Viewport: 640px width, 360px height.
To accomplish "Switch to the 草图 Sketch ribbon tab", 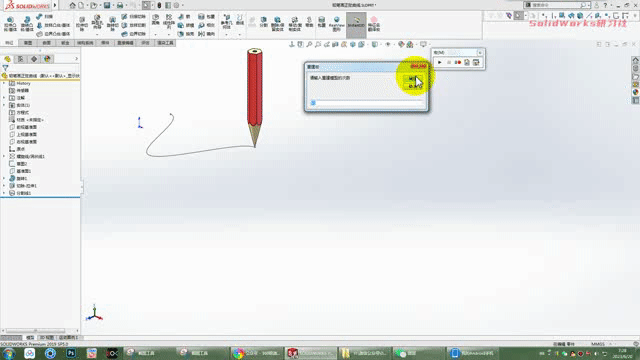I will [x=28, y=43].
